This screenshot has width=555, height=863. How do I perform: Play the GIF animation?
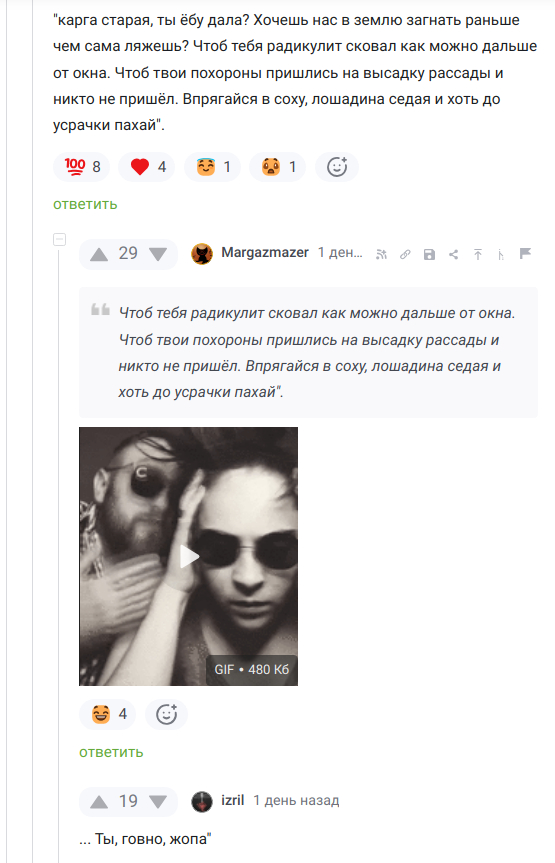188,556
